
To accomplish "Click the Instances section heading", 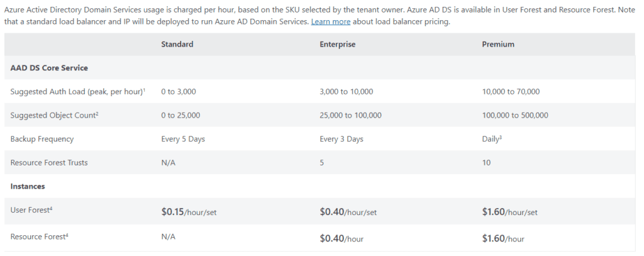I will pyautogui.click(x=28, y=187).
